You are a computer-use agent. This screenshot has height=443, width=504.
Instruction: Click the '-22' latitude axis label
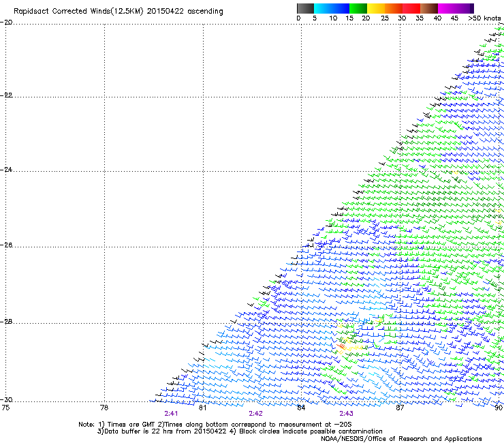(6, 95)
